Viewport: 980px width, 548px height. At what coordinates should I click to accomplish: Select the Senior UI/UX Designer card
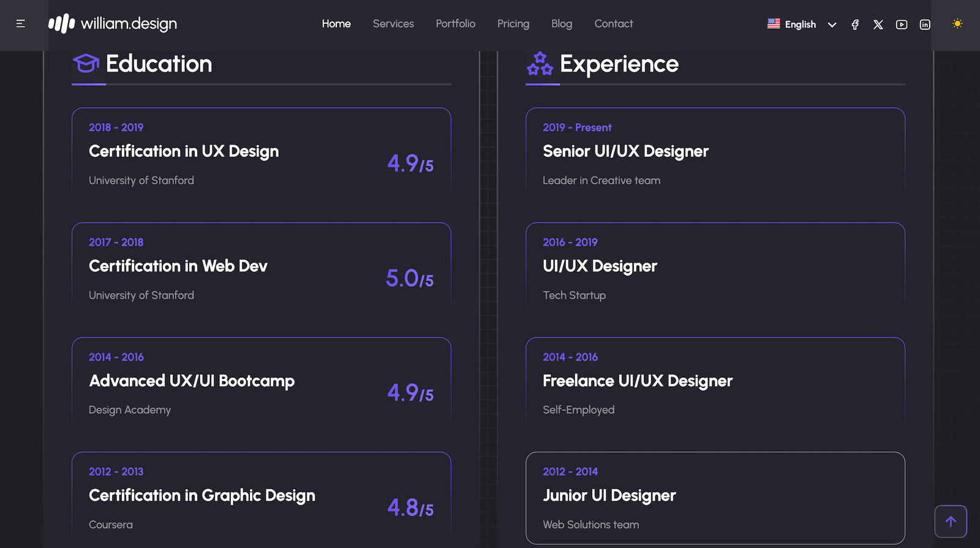(x=715, y=153)
